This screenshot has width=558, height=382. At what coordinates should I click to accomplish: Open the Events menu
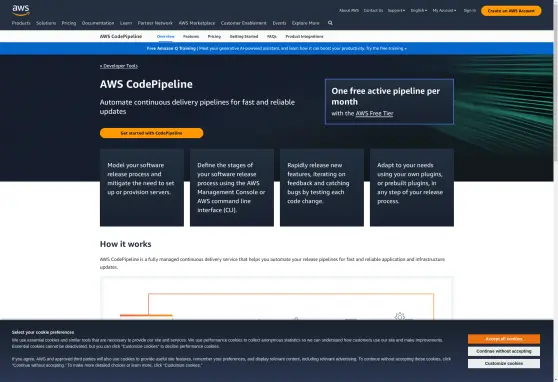279,23
